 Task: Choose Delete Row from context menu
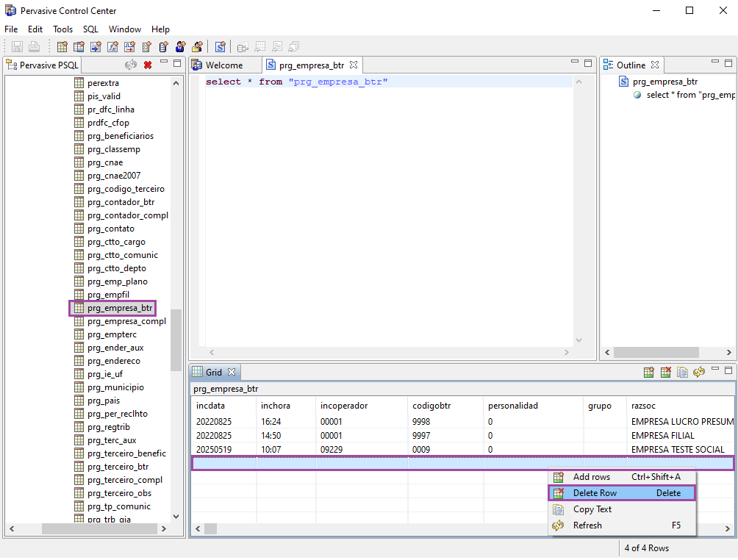(x=595, y=493)
